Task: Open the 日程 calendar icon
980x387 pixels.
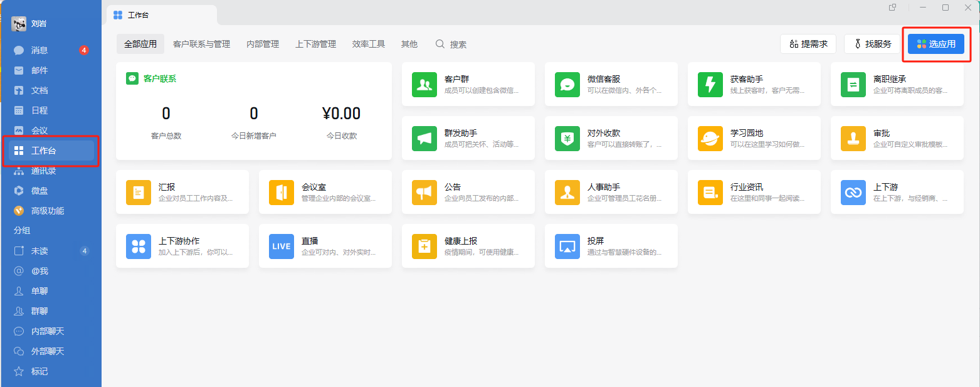Action: pyautogui.click(x=19, y=110)
